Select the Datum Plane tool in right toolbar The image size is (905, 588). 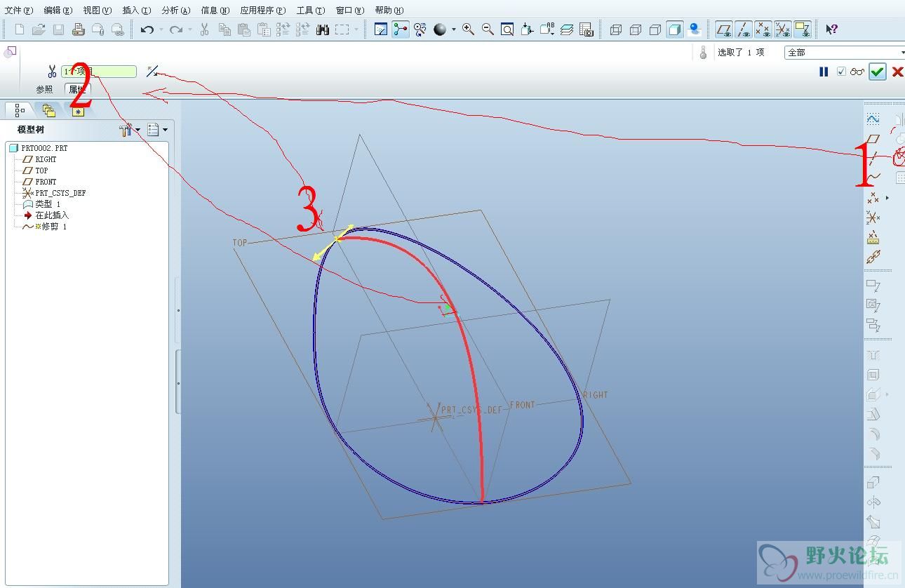(873, 139)
